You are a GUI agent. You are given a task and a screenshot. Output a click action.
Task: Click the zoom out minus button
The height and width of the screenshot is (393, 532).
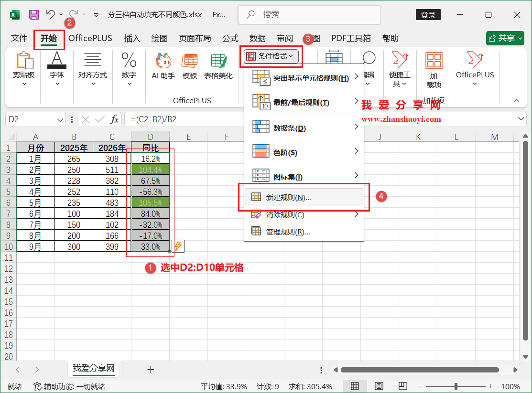click(x=420, y=386)
